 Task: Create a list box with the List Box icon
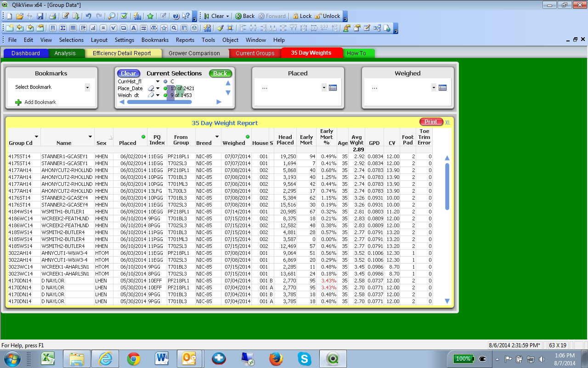tap(53, 28)
